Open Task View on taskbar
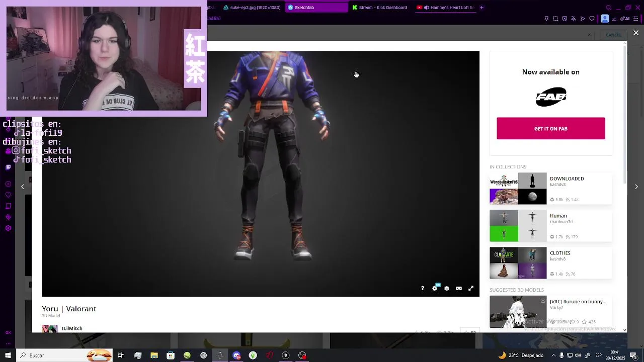Viewport: 644px width, 362px height. pos(121,355)
